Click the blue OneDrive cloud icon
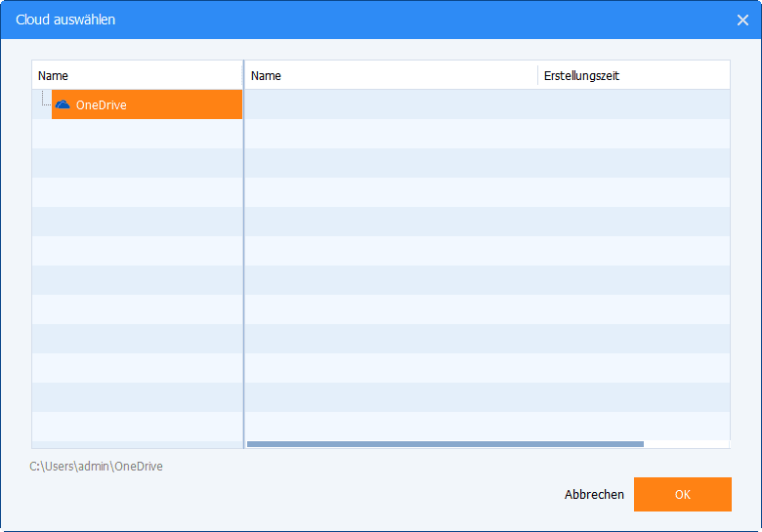The height and width of the screenshot is (532, 762). (x=63, y=104)
